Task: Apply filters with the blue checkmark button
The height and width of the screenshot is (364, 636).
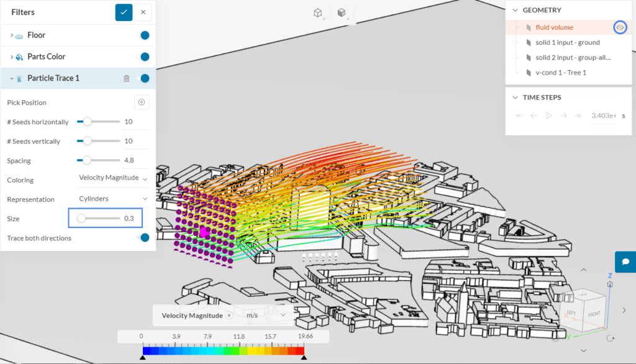Action: click(123, 12)
